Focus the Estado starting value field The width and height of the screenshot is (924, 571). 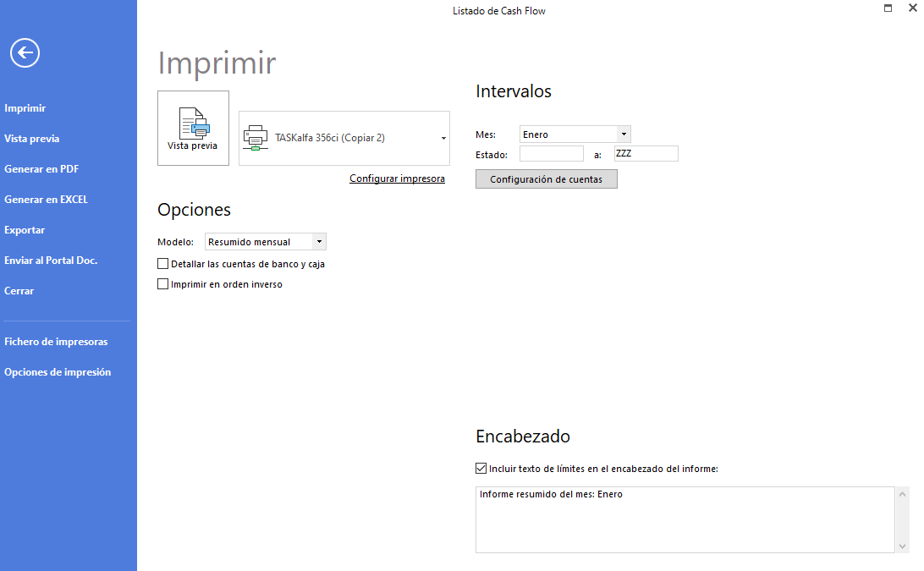(552, 154)
